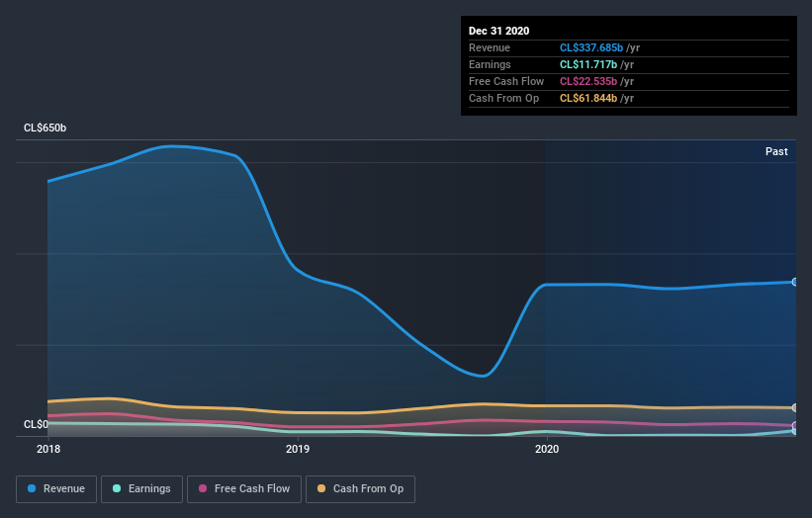The image size is (812, 518).
Task: Click the pink Free Cash Flow endpoint marker
Action: click(x=795, y=425)
